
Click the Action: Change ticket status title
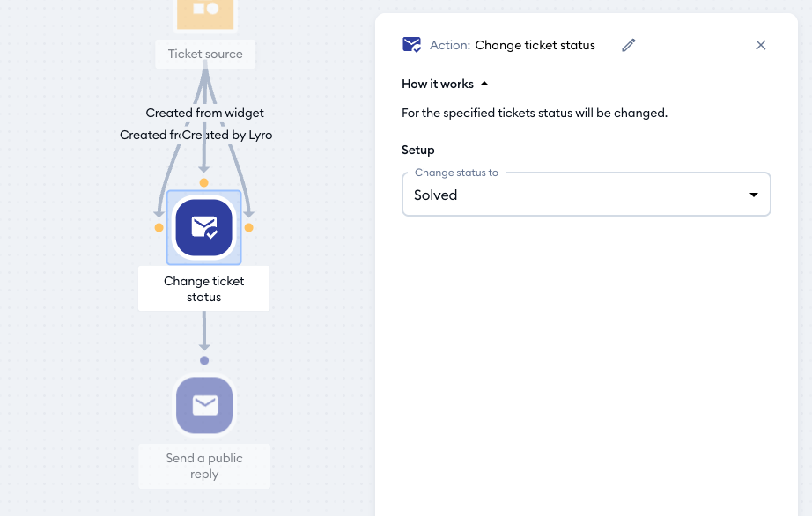(x=513, y=45)
